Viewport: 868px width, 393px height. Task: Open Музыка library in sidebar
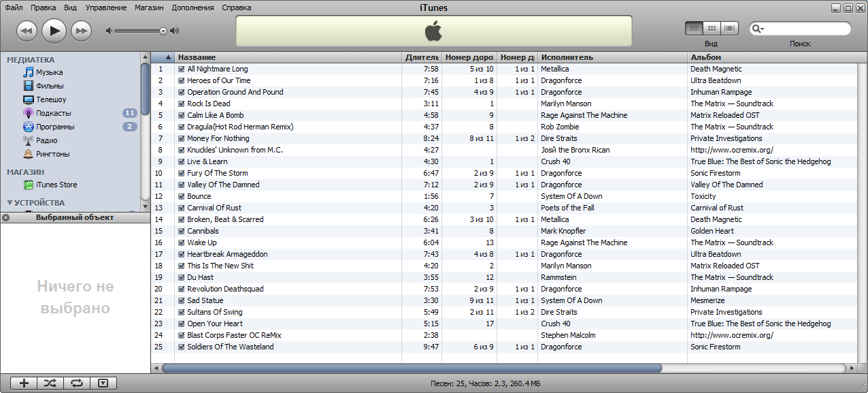[x=50, y=72]
